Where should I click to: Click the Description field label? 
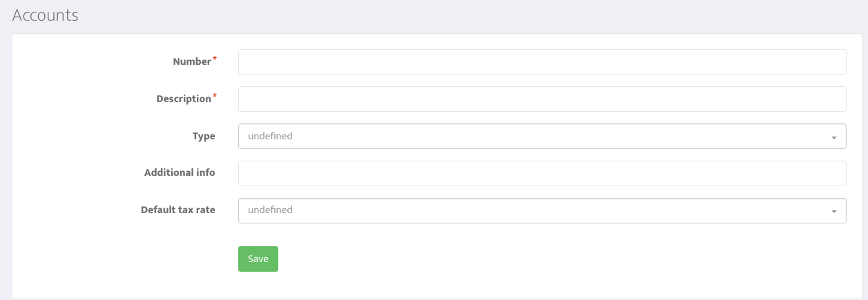(184, 99)
